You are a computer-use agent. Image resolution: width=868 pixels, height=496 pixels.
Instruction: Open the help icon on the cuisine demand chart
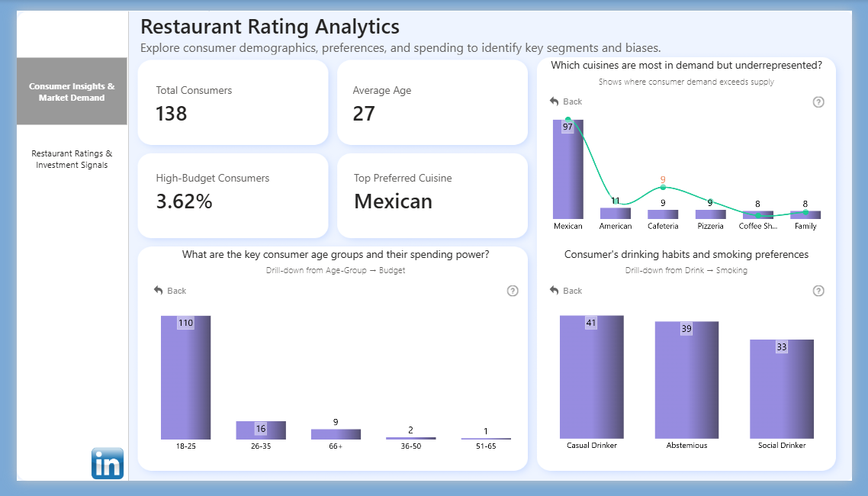click(818, 101)
